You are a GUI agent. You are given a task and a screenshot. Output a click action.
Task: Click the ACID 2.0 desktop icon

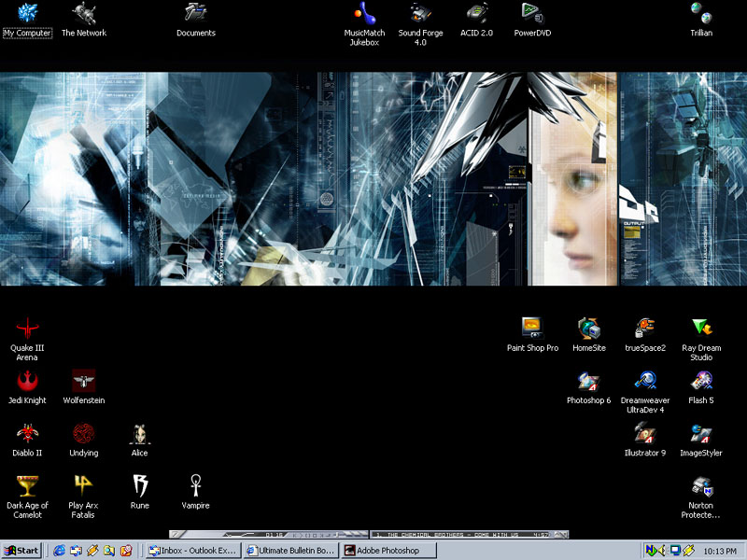(x=476, y=20)
